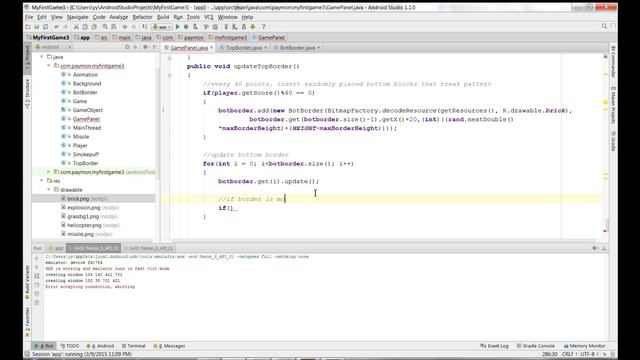640x360 pixels.
Task: Switch to the TopBorder.java editor tab
Action: coord(244,48)
